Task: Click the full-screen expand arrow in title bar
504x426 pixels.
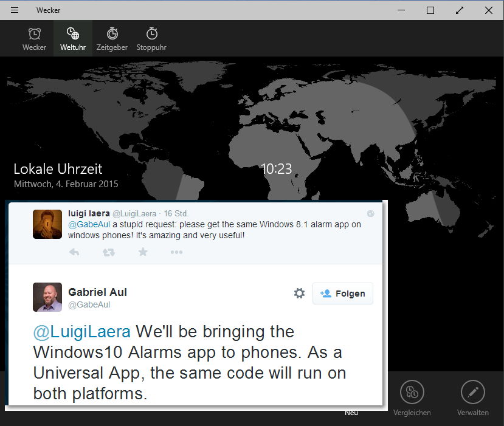Action: tap(460, 10)
